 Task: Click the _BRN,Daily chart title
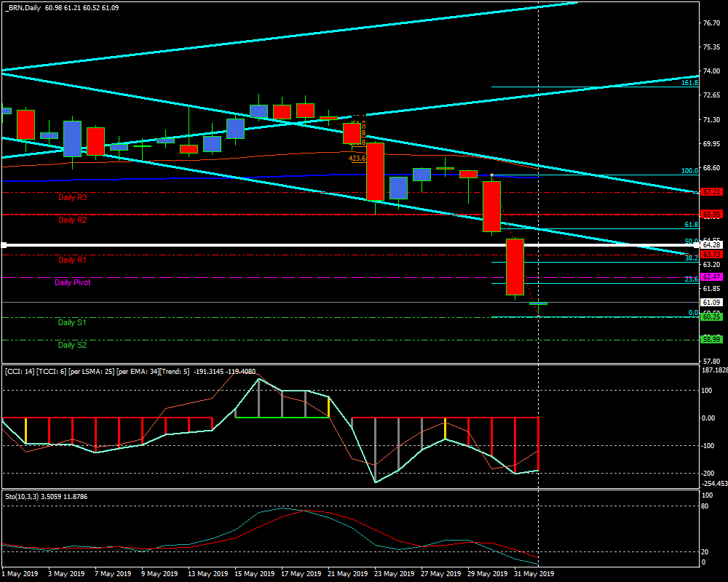pos(23,7)
